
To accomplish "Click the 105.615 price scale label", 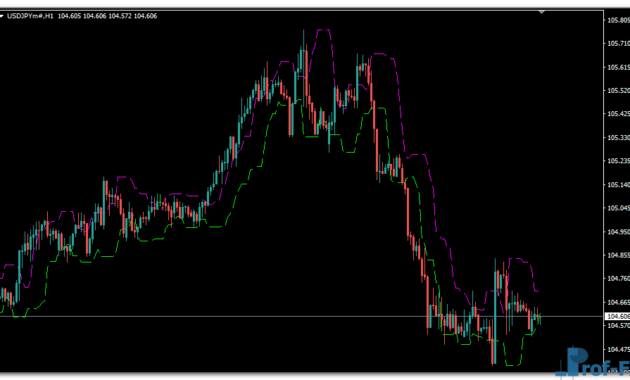I will (618, 67).
